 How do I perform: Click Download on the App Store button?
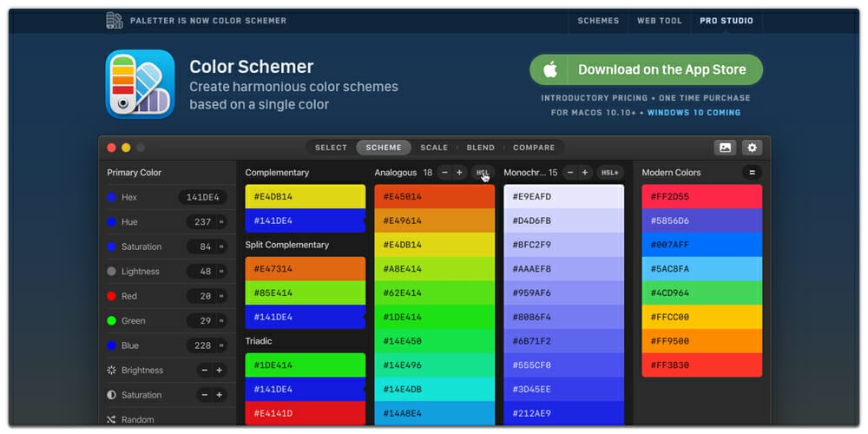646,69
